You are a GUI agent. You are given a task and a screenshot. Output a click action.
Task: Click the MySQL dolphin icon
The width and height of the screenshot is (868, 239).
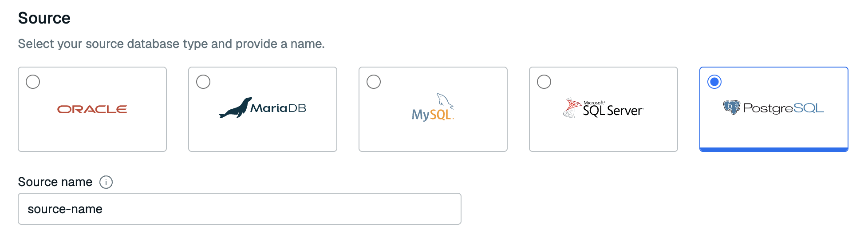445,101
